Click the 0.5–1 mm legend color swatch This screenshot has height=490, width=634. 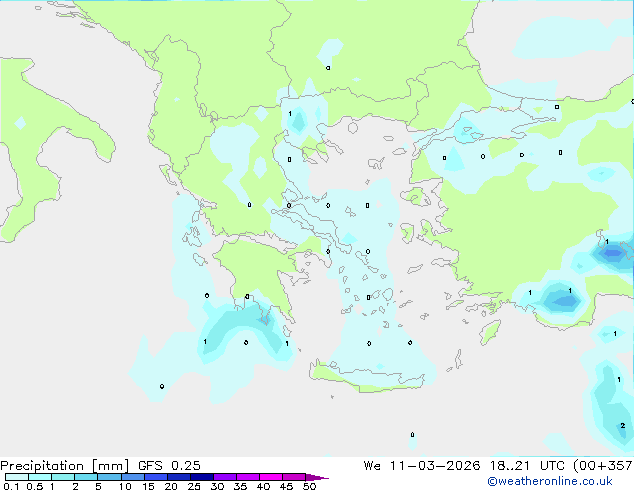[x=40, y=477]
